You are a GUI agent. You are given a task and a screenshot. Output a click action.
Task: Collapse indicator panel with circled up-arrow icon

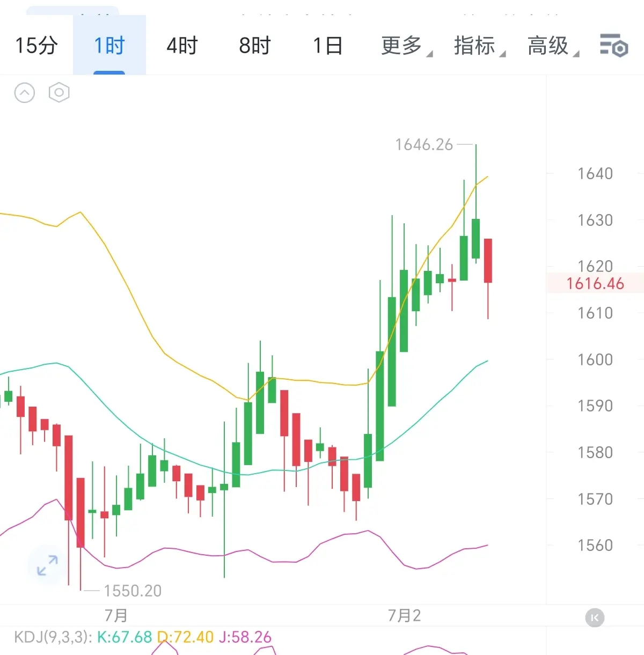pyautogui.click(x=24, y=93)
